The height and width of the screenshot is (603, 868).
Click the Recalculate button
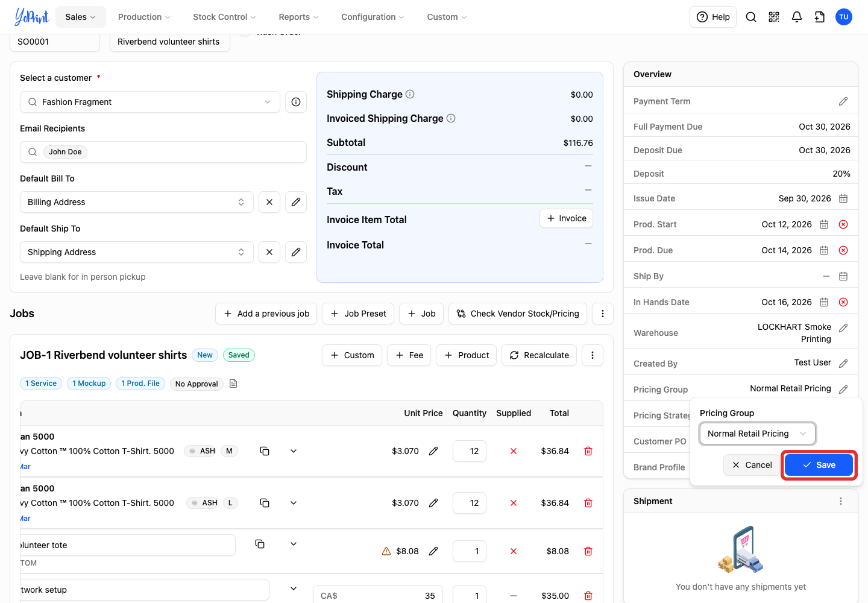pyautogui.click(x=539, y=355)
